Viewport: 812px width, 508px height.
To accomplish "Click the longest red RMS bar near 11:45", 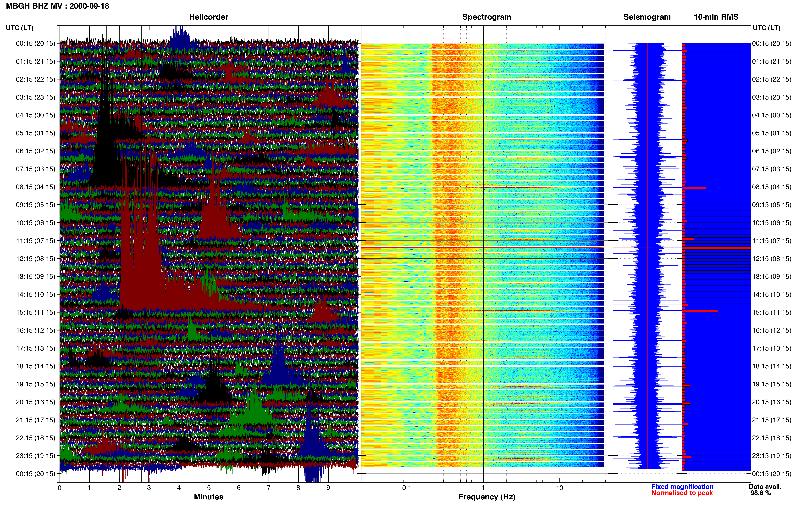I will [717, 248].
